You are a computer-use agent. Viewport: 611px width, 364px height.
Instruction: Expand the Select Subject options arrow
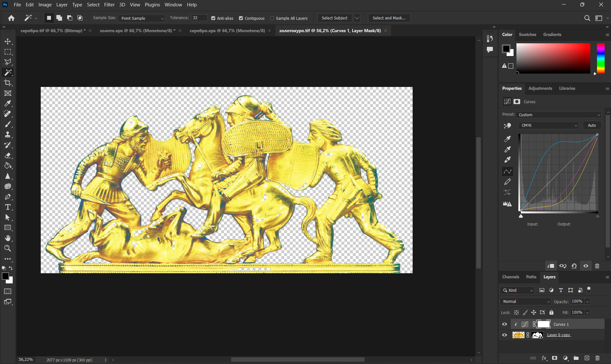pyautogui.click(x=357, y=18)
